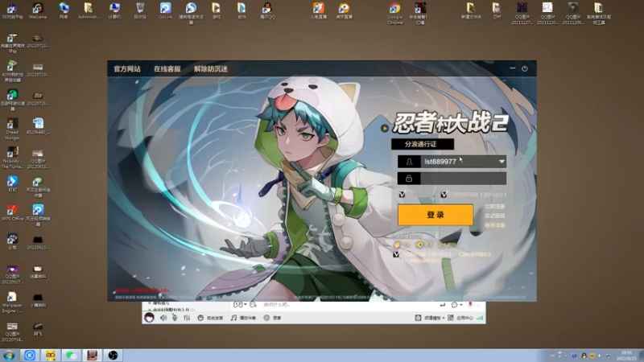Click the record circle icon in voice chat bar
The width and height of the screenshot is (644, 362).
(x=266, y=318)
